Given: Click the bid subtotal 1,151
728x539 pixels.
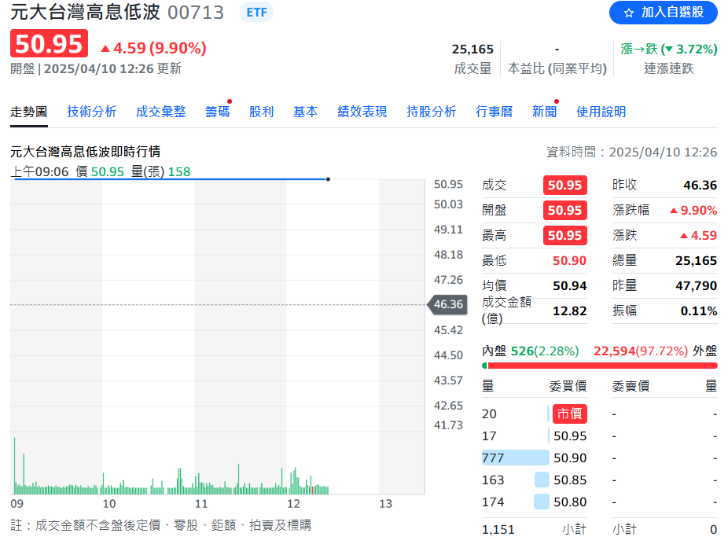Looking at the screenshot, I should (x=498, y=529).
